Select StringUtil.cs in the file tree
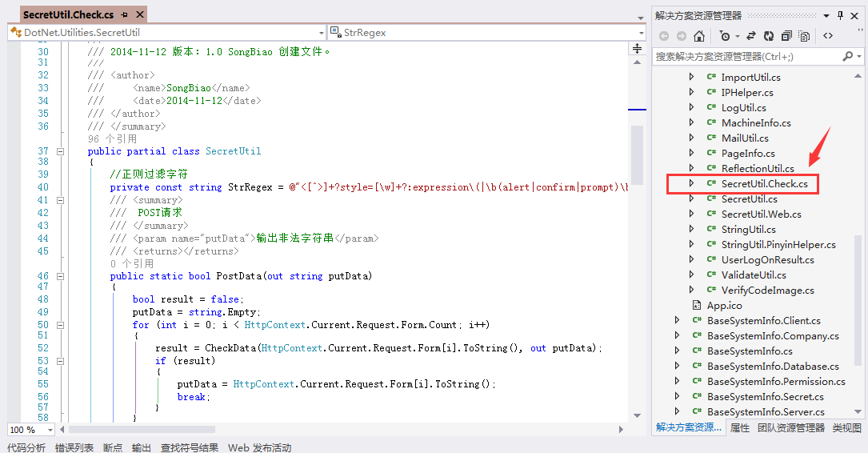 748,230
